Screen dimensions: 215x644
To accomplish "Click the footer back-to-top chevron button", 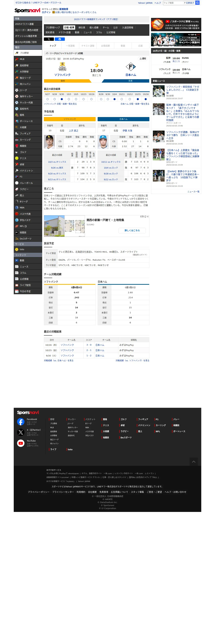I will coord(193,462).
